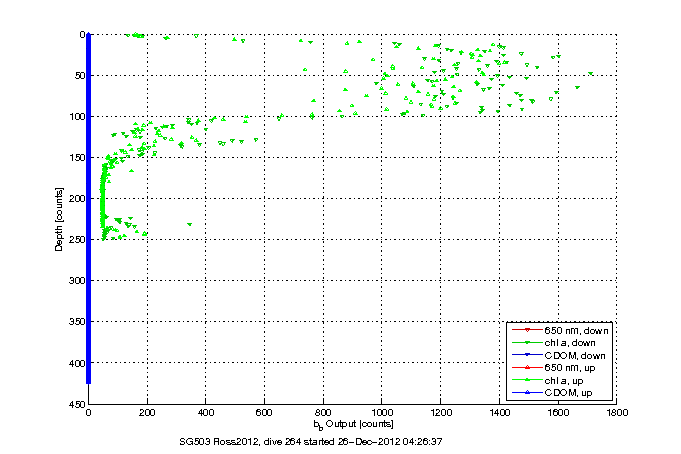This screenshot has height=454, width=681.
Task: Click the '650 nm, down' legend entry
Action: pyautogui.click(x=560, y=331)
